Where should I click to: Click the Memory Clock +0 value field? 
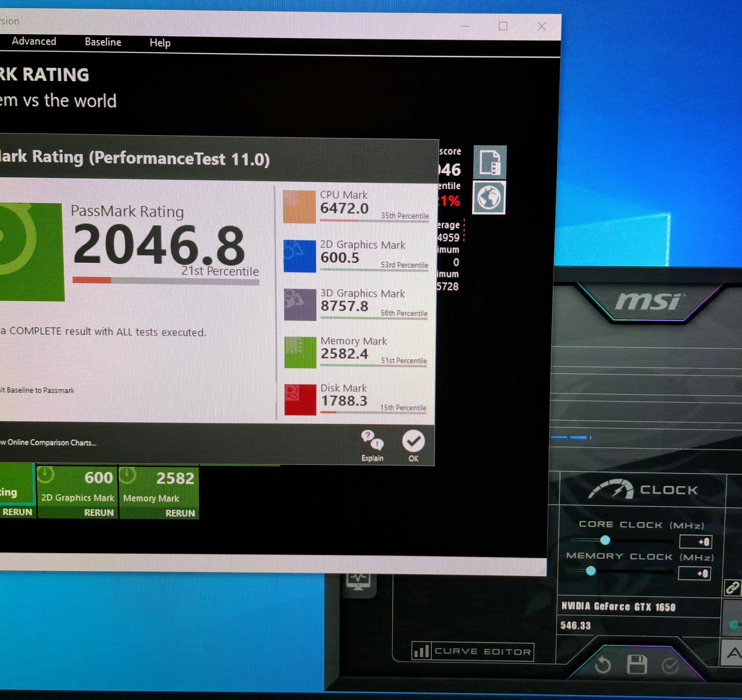coord(694,573)
